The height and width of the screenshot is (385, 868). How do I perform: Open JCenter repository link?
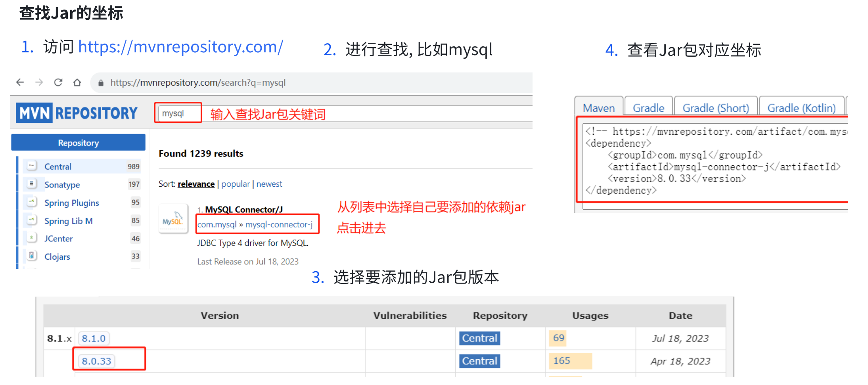(x=59, y=239)
